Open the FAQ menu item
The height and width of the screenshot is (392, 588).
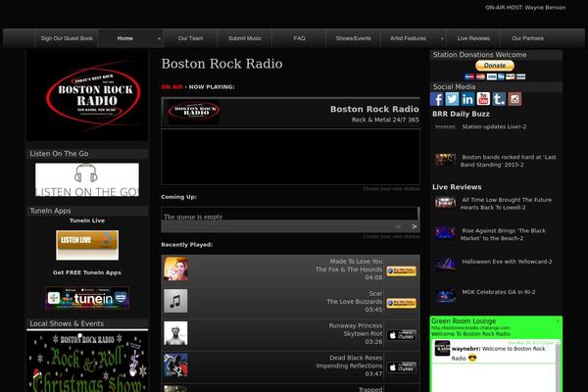[x=299, y=38]
